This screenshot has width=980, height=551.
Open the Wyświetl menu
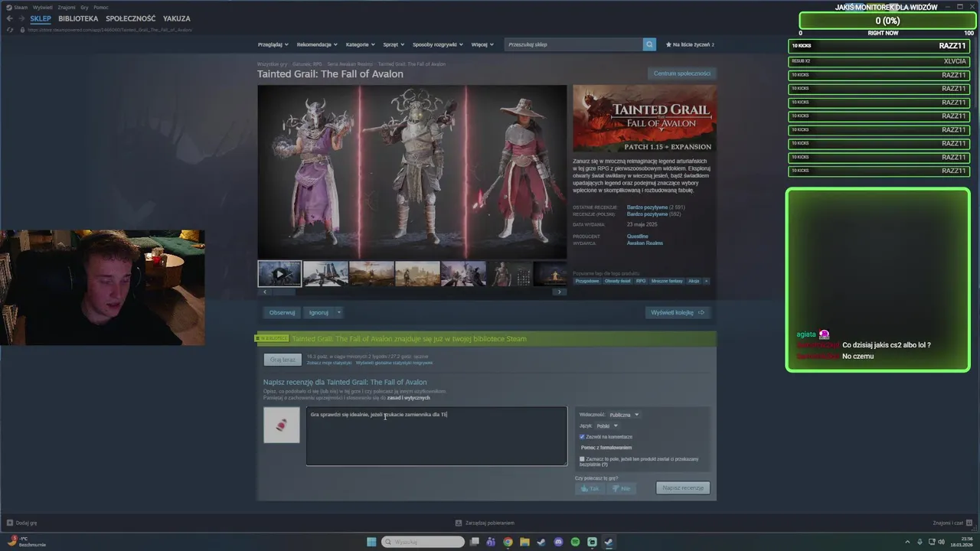(42, 7)
